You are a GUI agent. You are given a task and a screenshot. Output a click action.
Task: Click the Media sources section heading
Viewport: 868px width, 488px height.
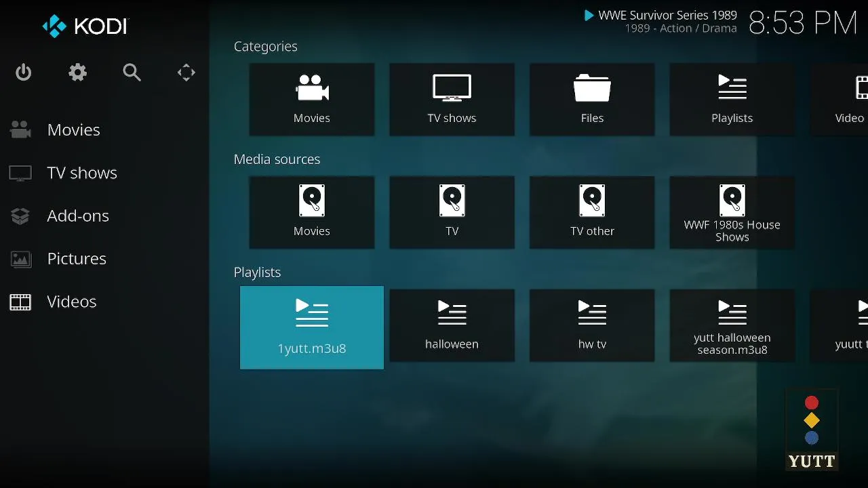(277, 159)
